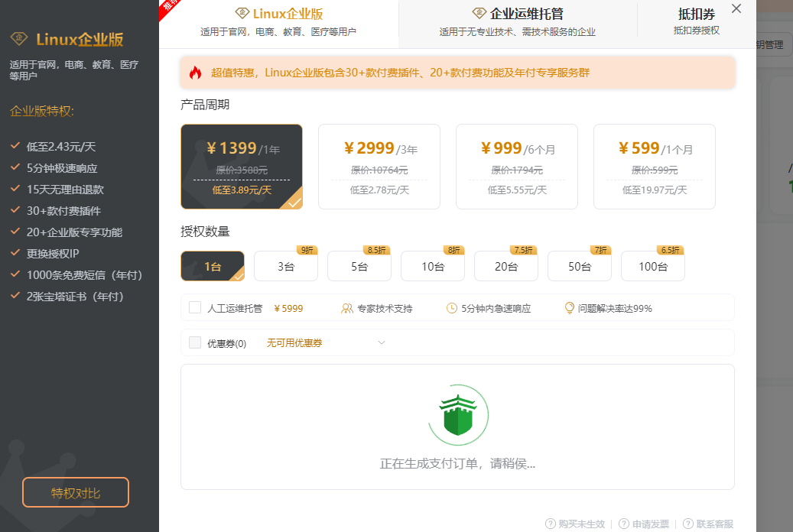
Task: Click the question icon beside 申请发票
Action: (624, 524)
